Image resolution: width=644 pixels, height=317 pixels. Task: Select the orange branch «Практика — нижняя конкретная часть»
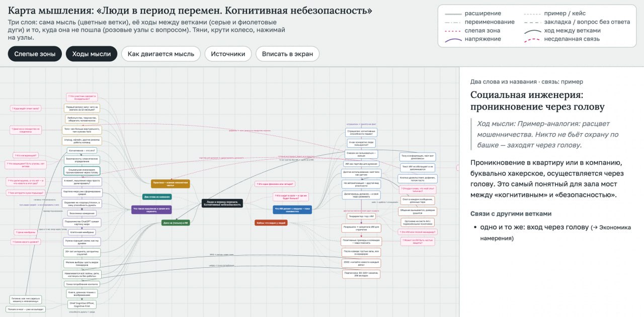170,184
